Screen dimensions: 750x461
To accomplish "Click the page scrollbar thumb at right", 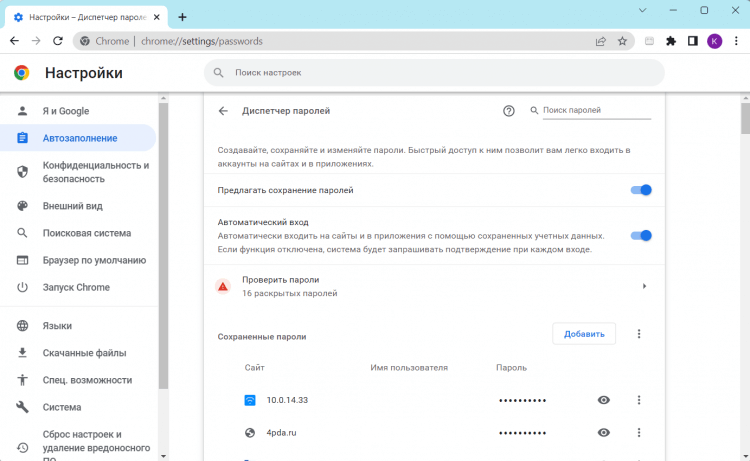I will [745, 118].
